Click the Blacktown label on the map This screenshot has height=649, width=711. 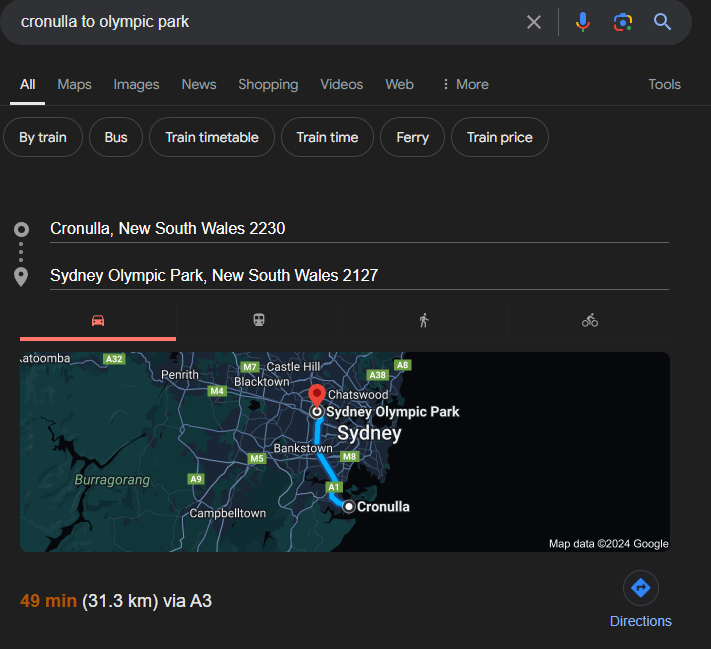pyautogui.click(x=262, y=382)
